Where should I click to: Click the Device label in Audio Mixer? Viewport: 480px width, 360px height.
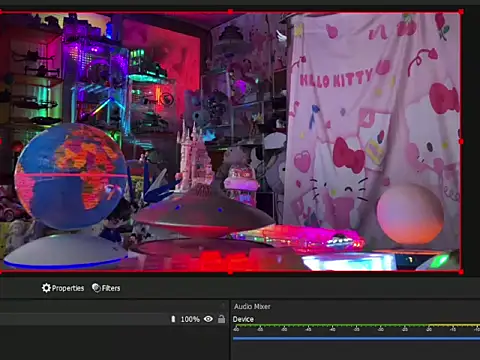tap(243, 319)
